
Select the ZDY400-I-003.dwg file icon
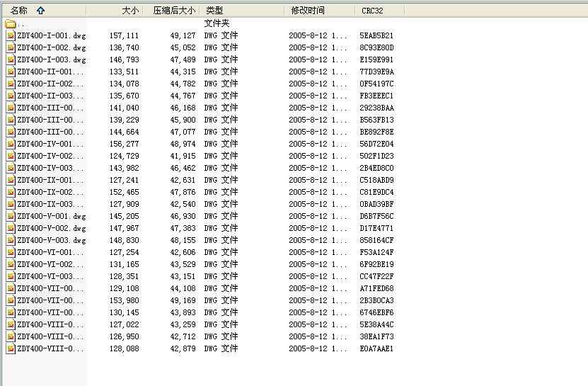coord(11,59)
